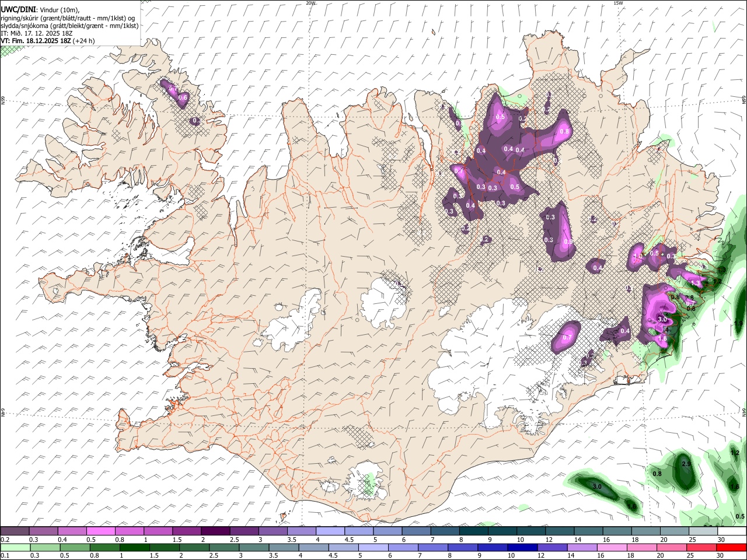
Task: Select the grey-green 3 legend swatch
Action: pos(254,547)
